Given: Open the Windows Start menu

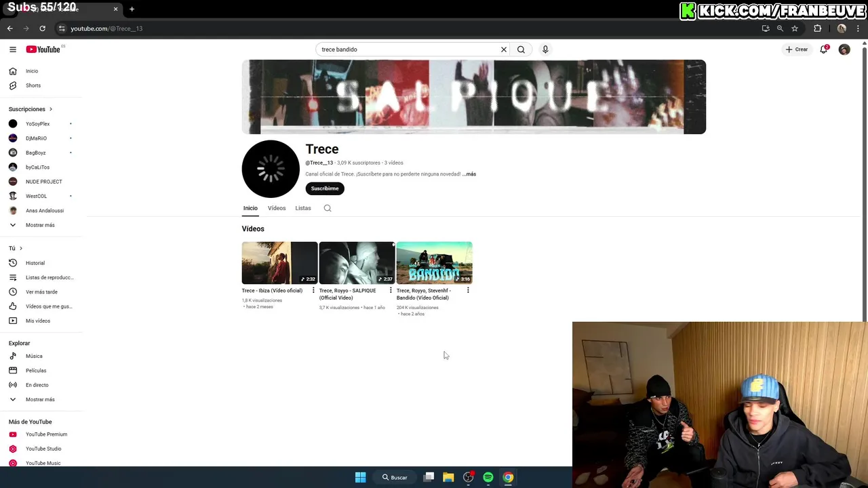Looking at the screenshot, I should [361, 478].
